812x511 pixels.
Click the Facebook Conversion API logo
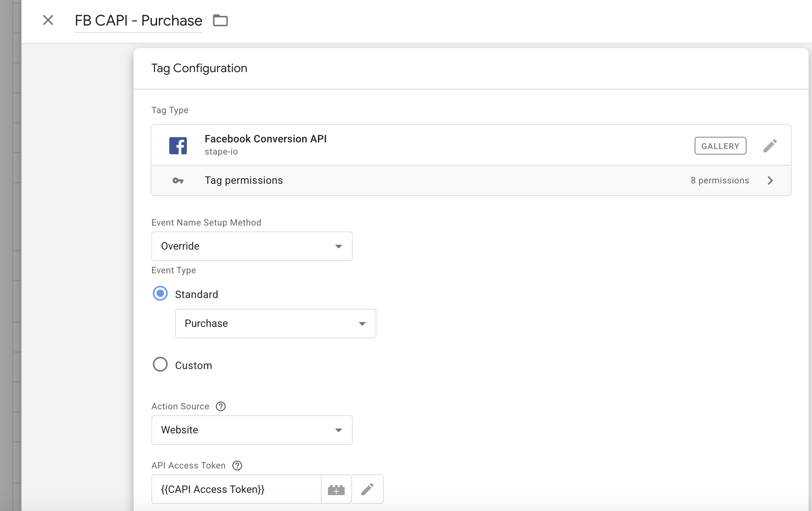[178, 145]
